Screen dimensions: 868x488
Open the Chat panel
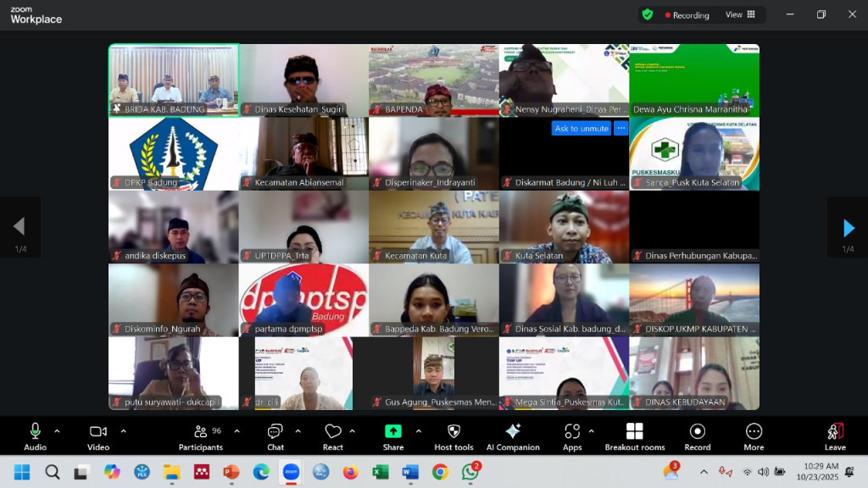275,436
